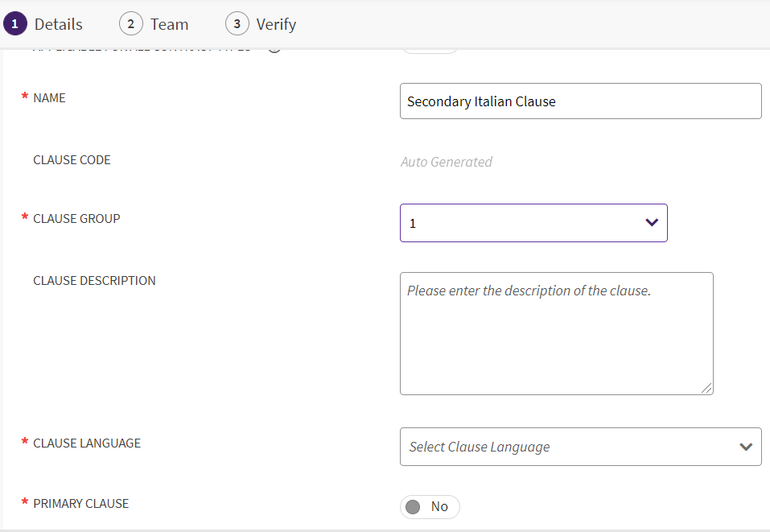
Task: Click the partially hidden info icon at top
Action: [274, 50]
